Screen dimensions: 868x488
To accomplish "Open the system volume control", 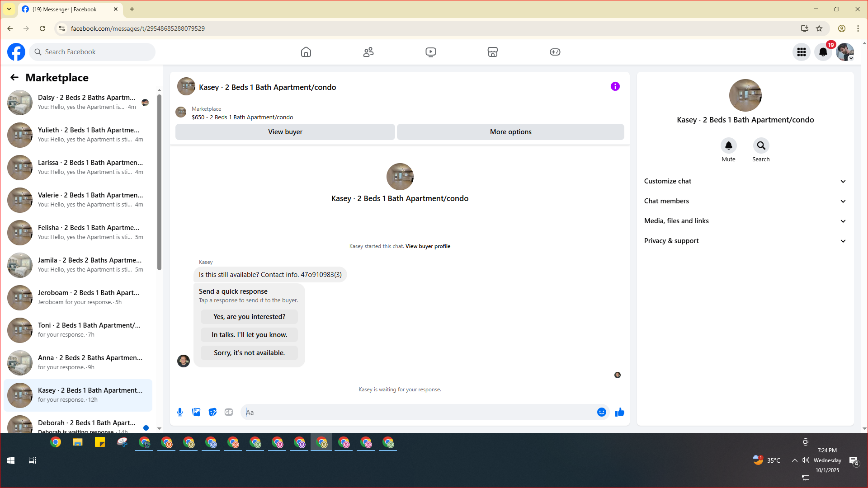I will point(806,460).
